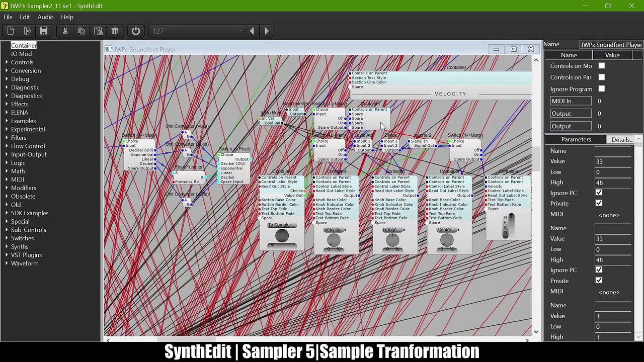Expand the Waveform category
Screen dimensions: 644x362
(x=7, y=263)
